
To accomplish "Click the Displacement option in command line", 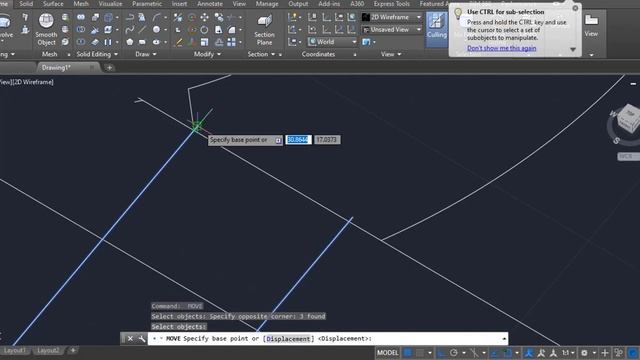I will 288,339.
